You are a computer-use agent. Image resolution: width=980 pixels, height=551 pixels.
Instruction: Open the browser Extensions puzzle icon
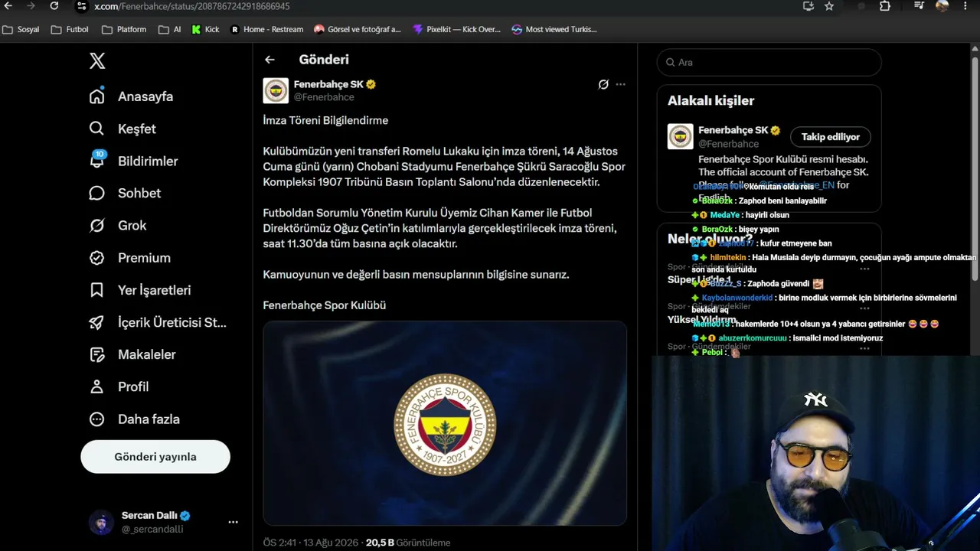click(885, 6)
